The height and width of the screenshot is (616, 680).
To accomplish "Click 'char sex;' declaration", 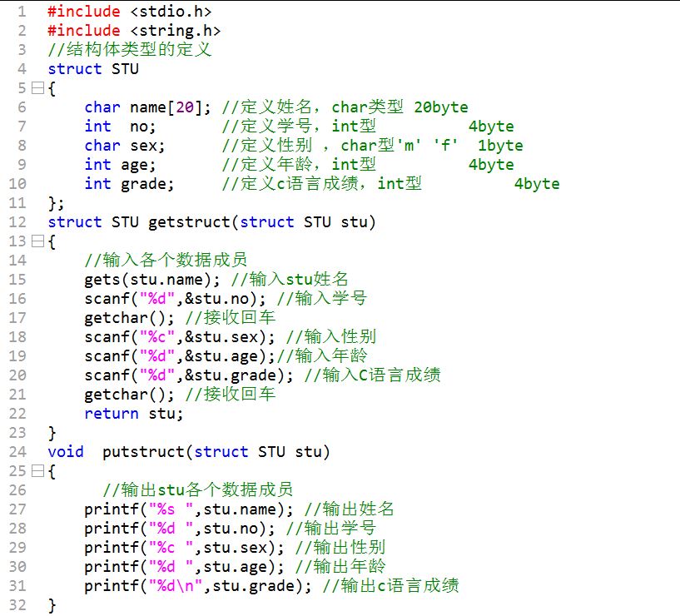I will [125, 146].
